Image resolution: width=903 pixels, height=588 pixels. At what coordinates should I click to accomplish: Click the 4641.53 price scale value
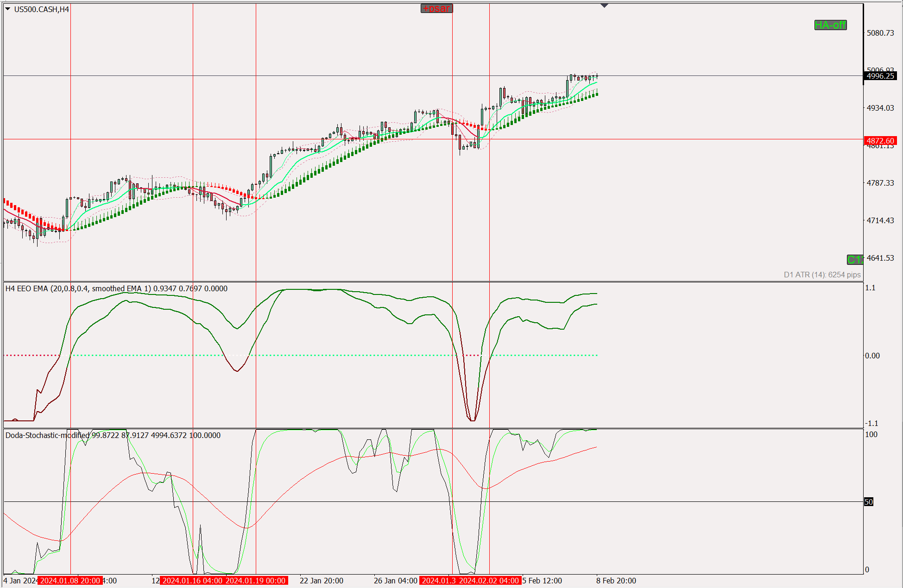pos(880,258)
